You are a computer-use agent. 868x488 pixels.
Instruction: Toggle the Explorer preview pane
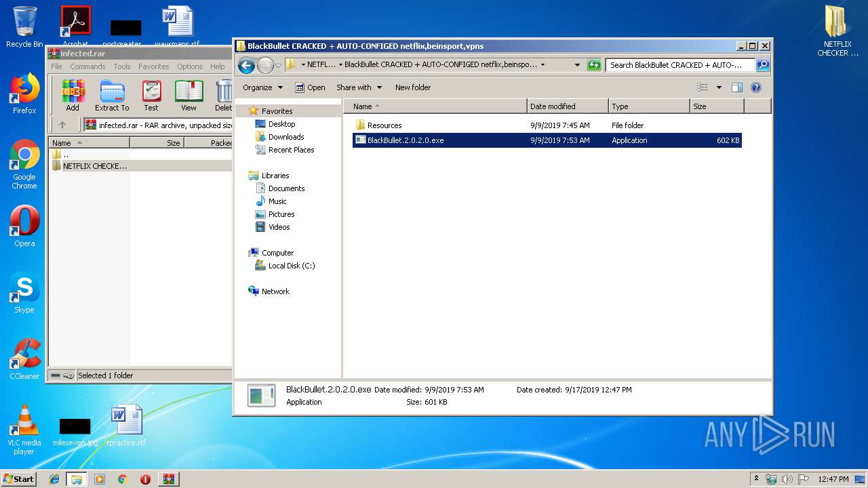(x=737, y=87)
